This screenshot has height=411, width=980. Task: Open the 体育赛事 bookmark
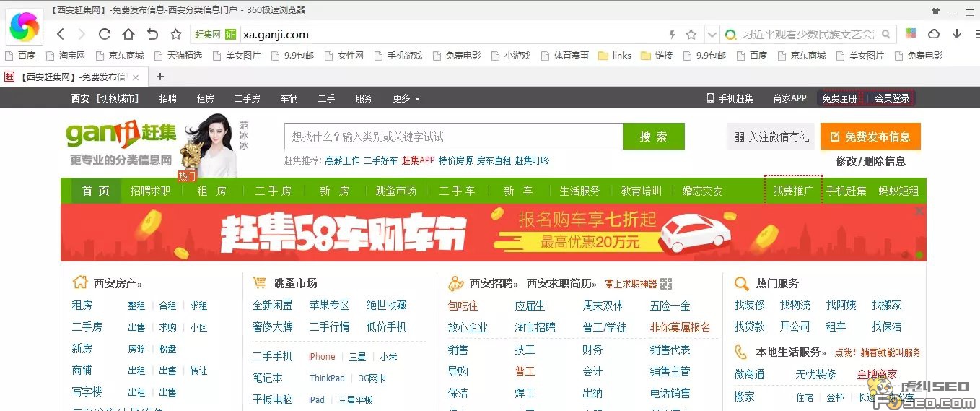tap(564, 55)
